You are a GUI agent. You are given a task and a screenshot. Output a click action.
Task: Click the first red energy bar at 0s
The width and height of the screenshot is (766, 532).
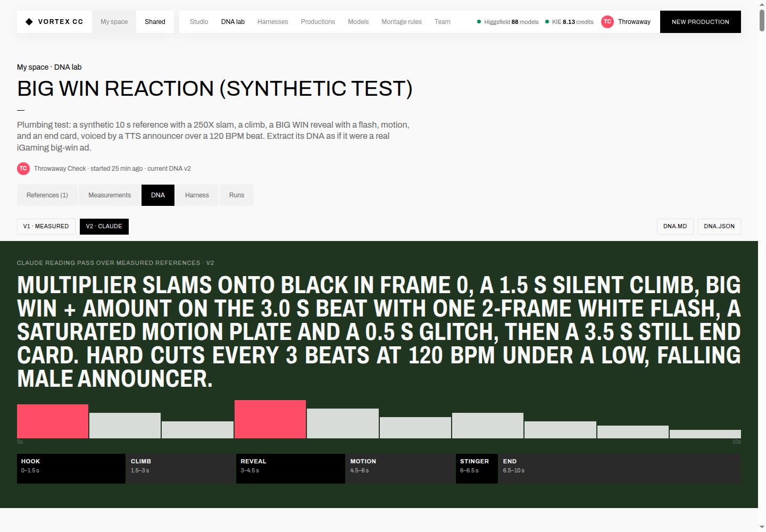coord(53,421)
